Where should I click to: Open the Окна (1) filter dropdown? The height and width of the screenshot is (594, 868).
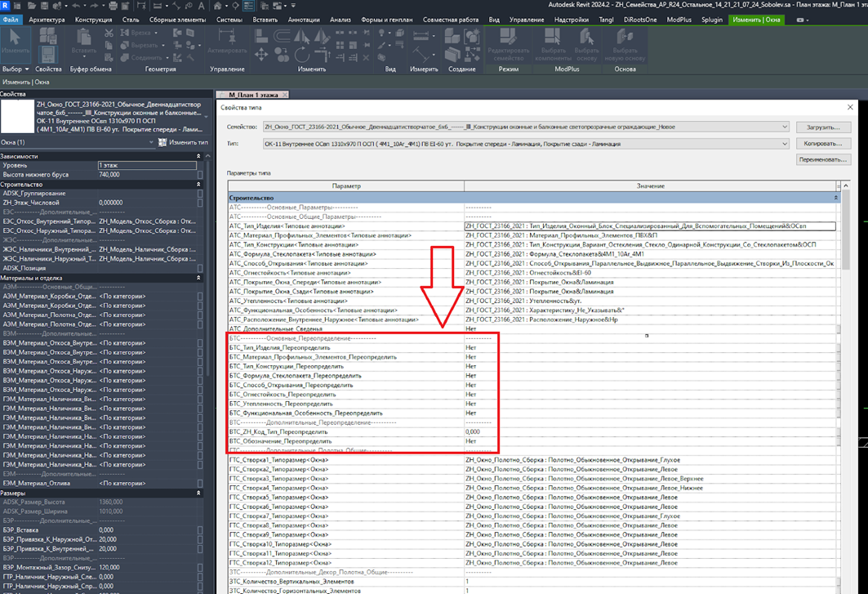[151, 142]
